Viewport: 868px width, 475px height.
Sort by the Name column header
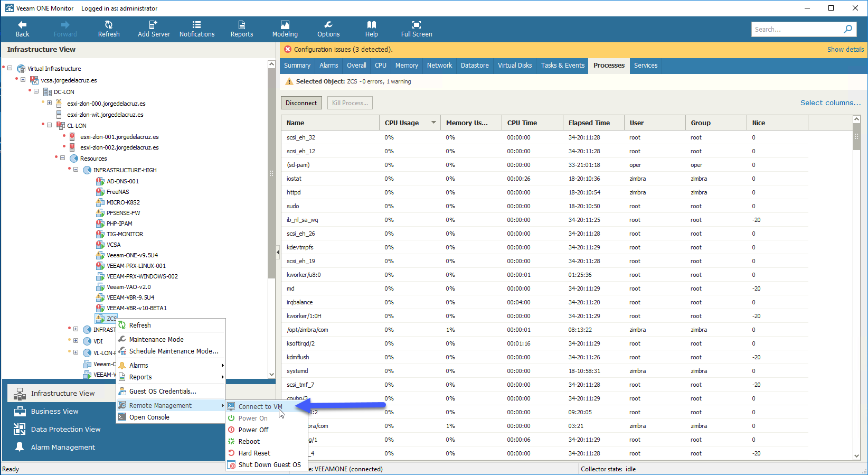point(330,123)
